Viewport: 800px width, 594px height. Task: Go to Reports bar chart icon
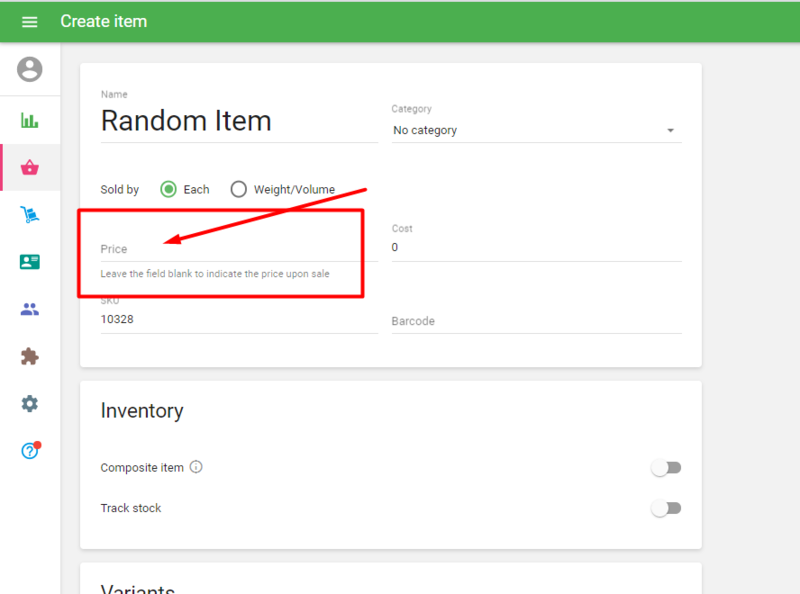click(30, 120)
